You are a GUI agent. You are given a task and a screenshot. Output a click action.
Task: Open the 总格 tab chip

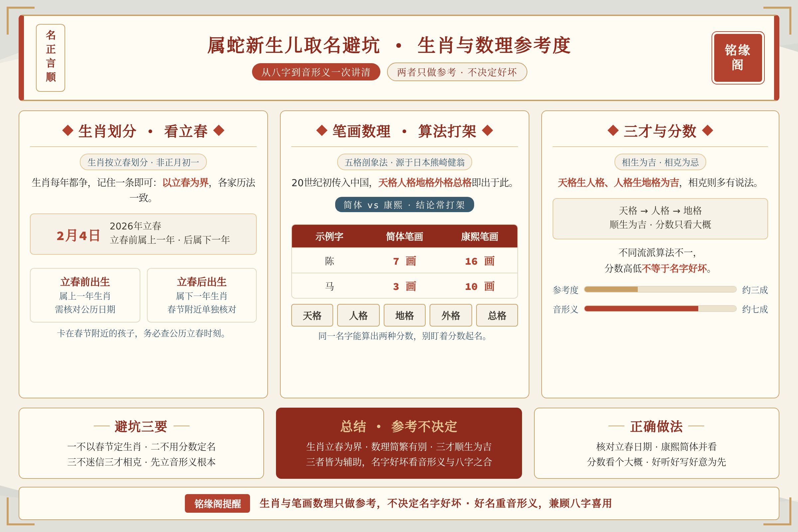pyautogui.click(x=497, y=316)
